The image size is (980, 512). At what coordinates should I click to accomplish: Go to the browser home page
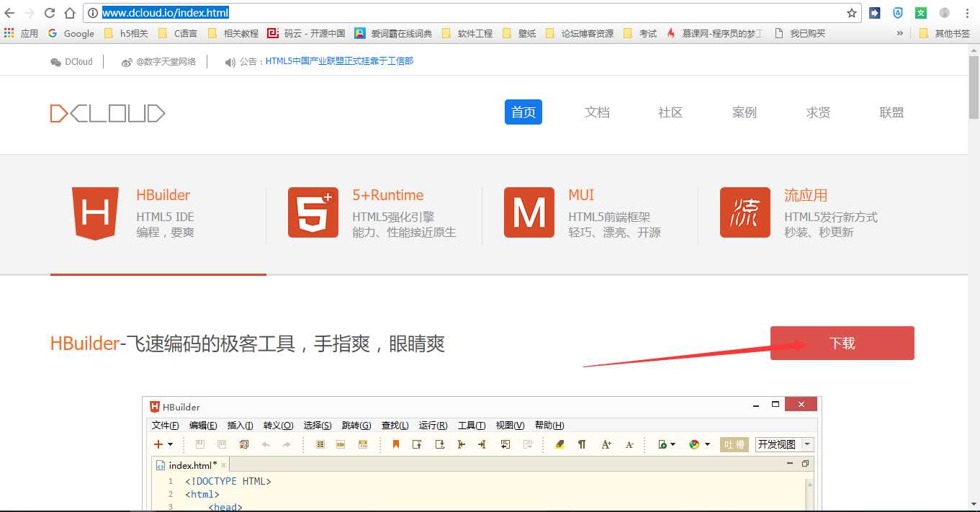coord(70,13)
